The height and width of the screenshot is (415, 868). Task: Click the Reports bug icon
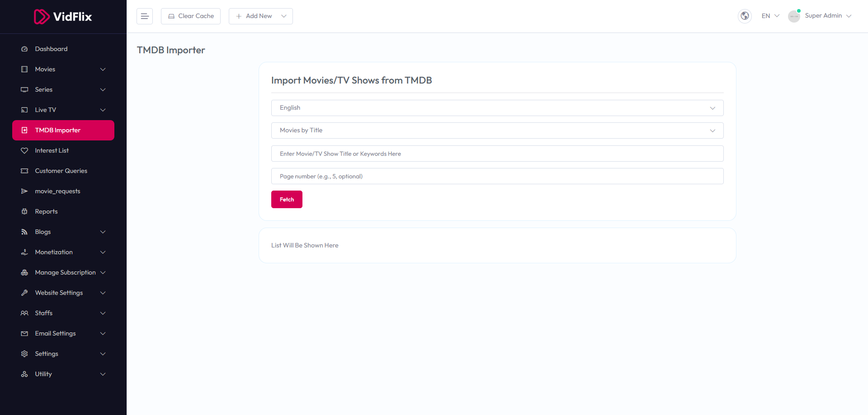(24, 211)
